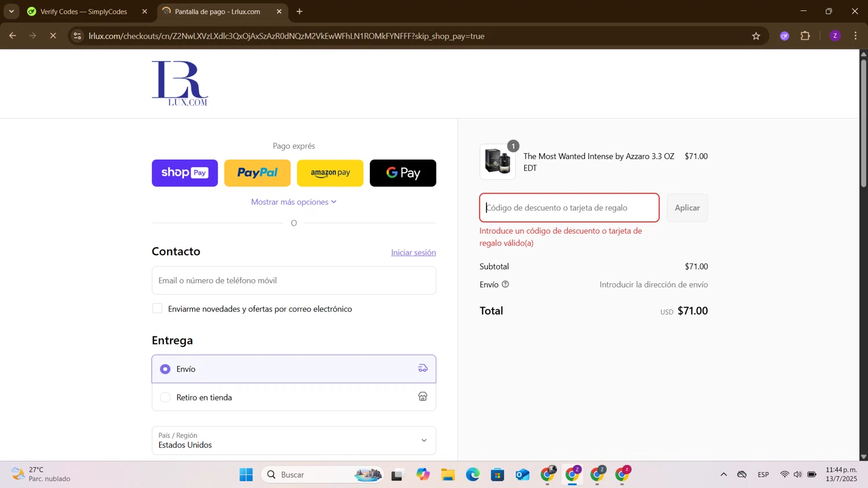This screenshot has height=488, width=868.
Task: Open the Extensions puzzle icon
Action: [806, 36]
